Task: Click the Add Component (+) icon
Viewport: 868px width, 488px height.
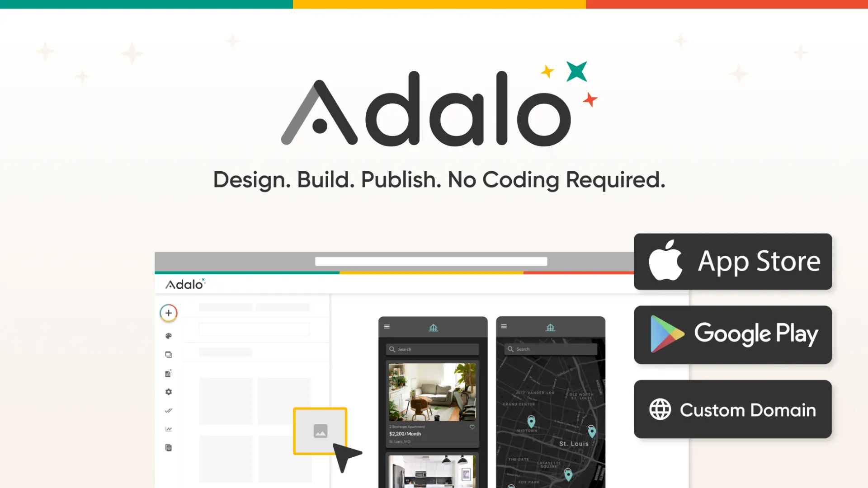Action: 168,312
